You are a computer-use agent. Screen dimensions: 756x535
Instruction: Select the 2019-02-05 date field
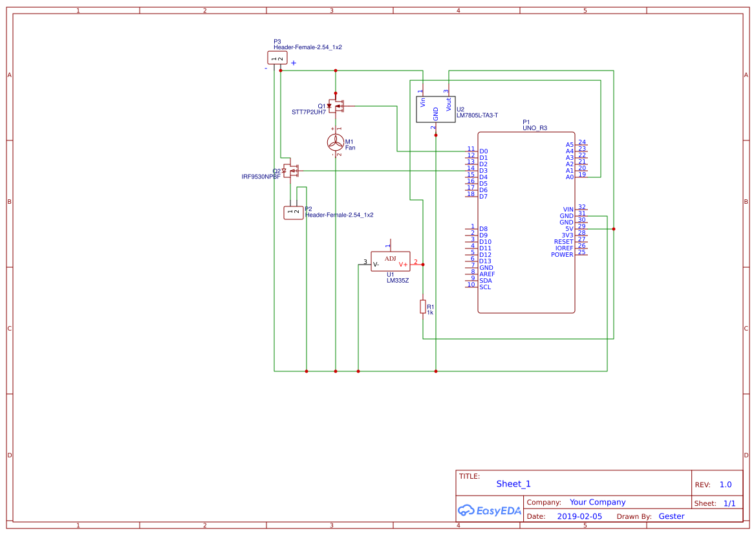[x=581, y=516]
